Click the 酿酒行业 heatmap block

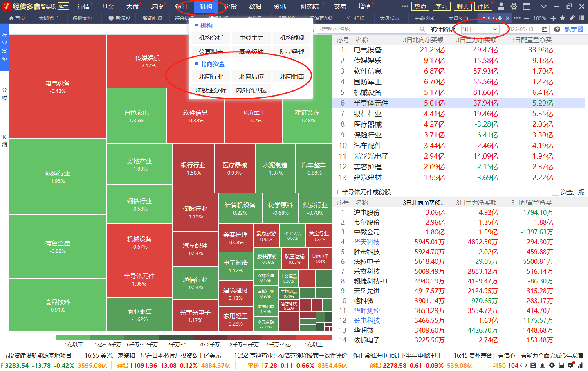[58, 176]
